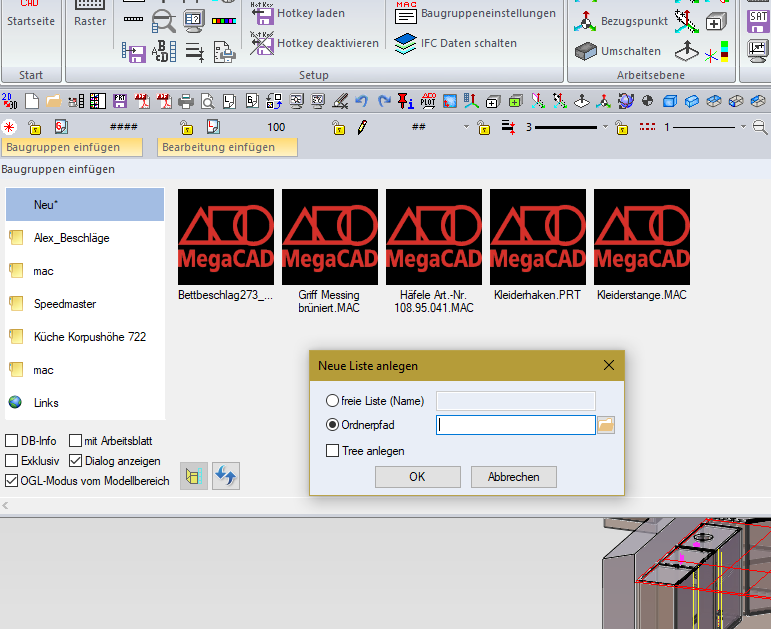Select 'Griff Messing brüniert.MAC' thumbnail
The height and width of the screenshot is (629, 771).
pos(329,237)
